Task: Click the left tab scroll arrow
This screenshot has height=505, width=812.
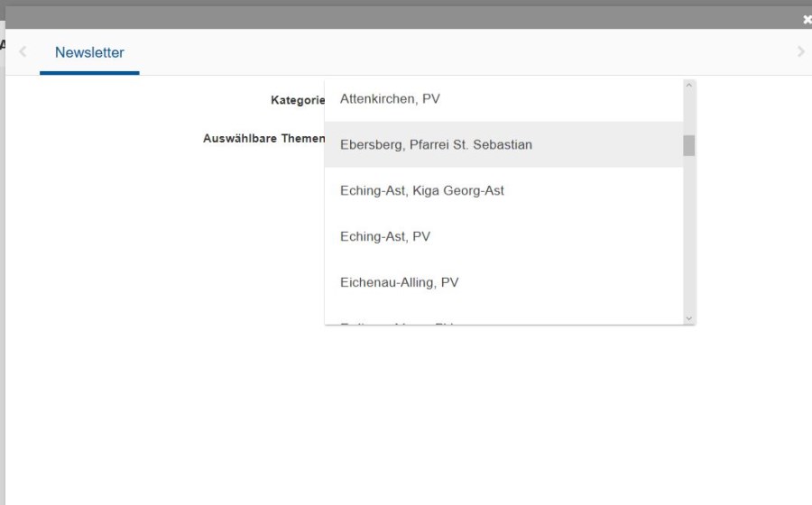Action: [x=23, y=52]
